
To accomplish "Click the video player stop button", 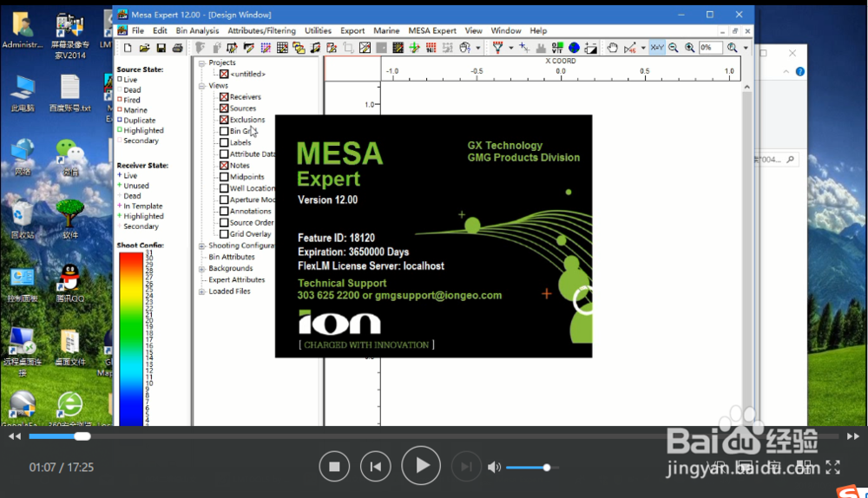I will pyautogui.click(x=334, y=467).
